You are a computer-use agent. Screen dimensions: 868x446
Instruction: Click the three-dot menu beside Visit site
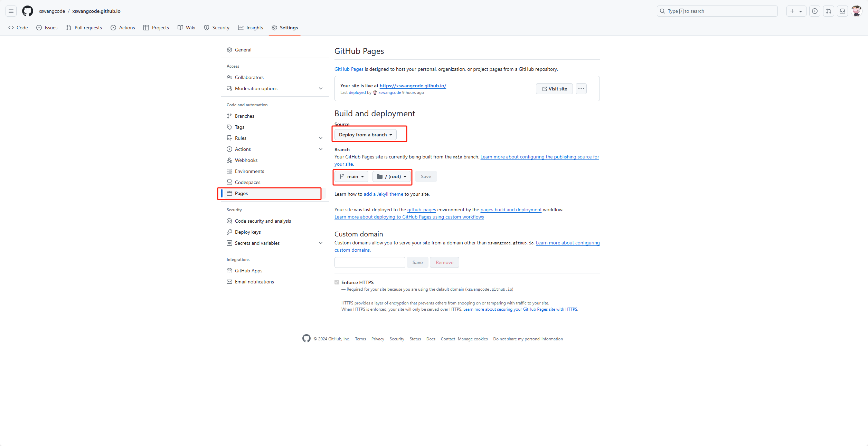[x=581, y=89]
